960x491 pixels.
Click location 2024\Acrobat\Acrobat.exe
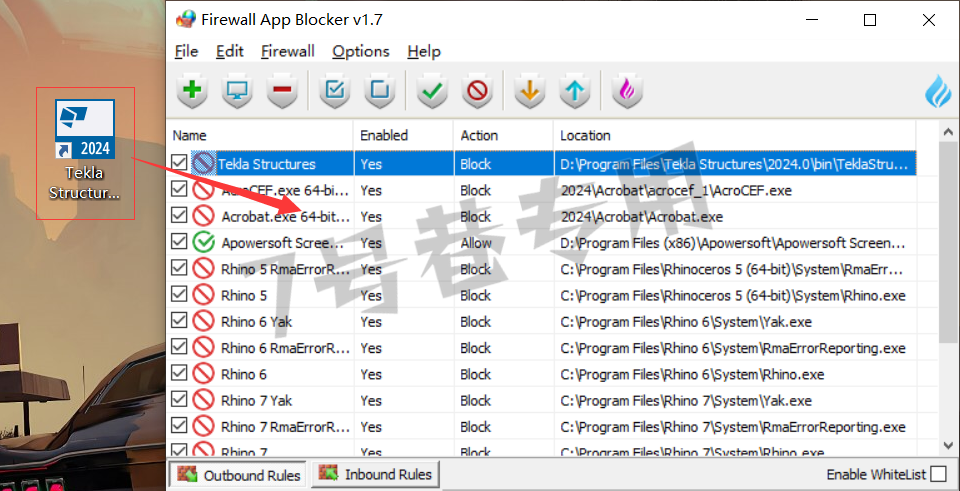point(642,216)
